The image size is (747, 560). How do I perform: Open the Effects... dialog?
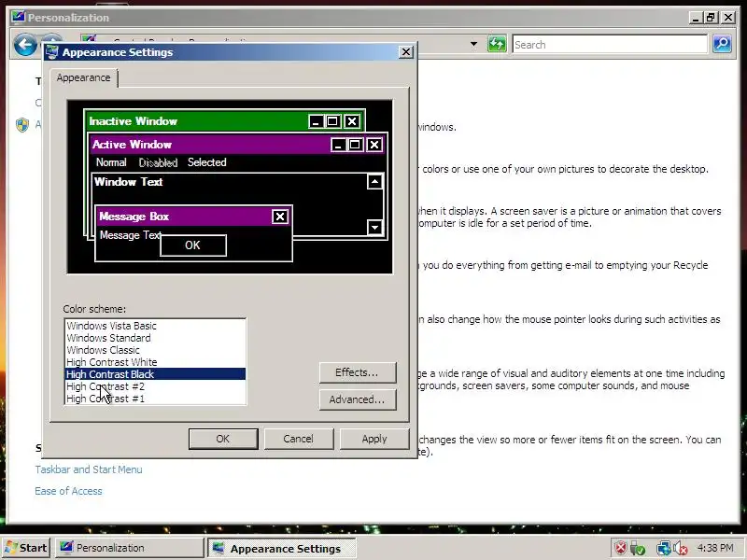(358, 372)
